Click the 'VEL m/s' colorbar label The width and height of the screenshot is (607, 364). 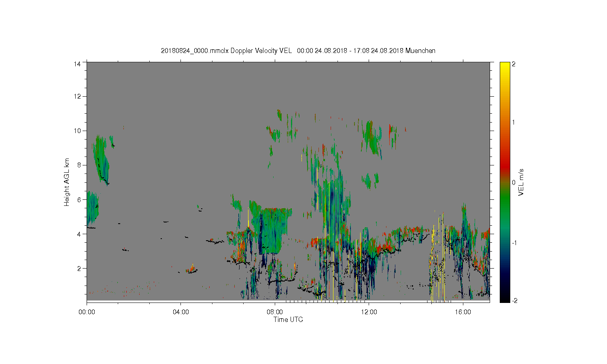pos(521,182)
